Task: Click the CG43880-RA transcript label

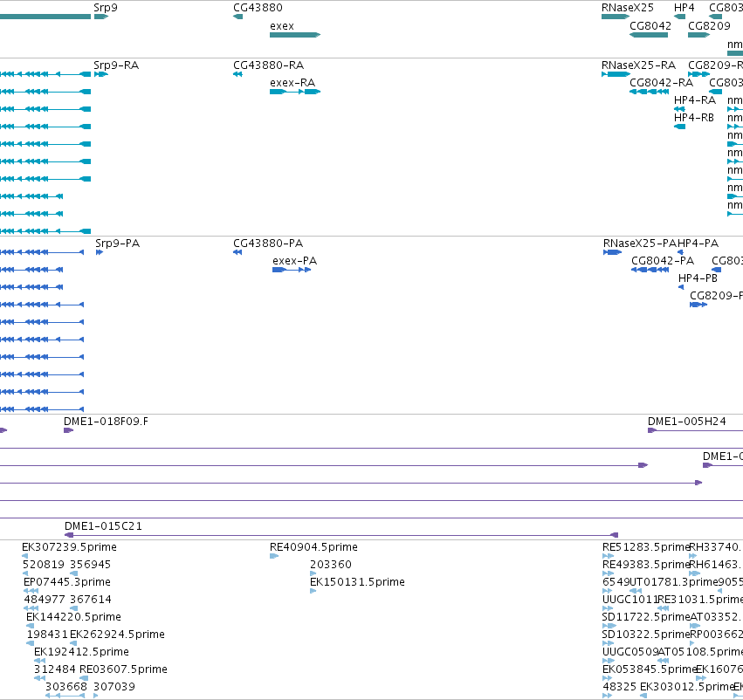Action: click(268, 65)
